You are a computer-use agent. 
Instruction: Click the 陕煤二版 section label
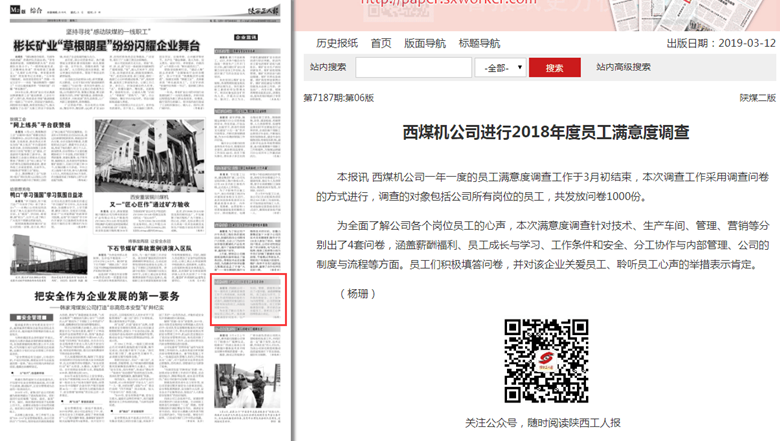(758, 98)
